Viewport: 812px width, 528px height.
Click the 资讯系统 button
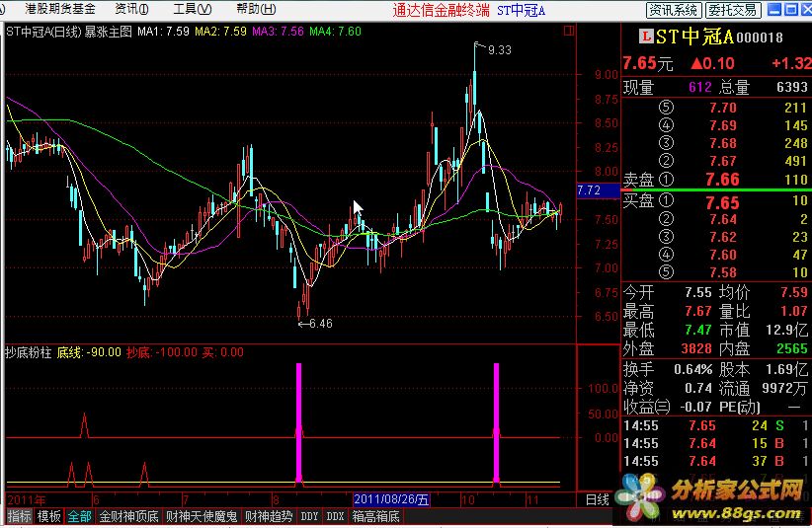coord(674,10)
